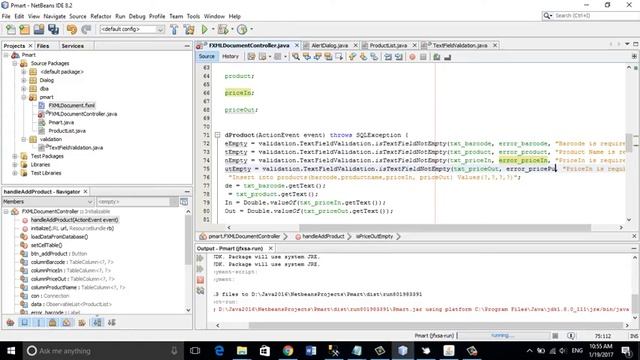
Task: Click the Redo toolbar icon
Action: pos(86,29)
